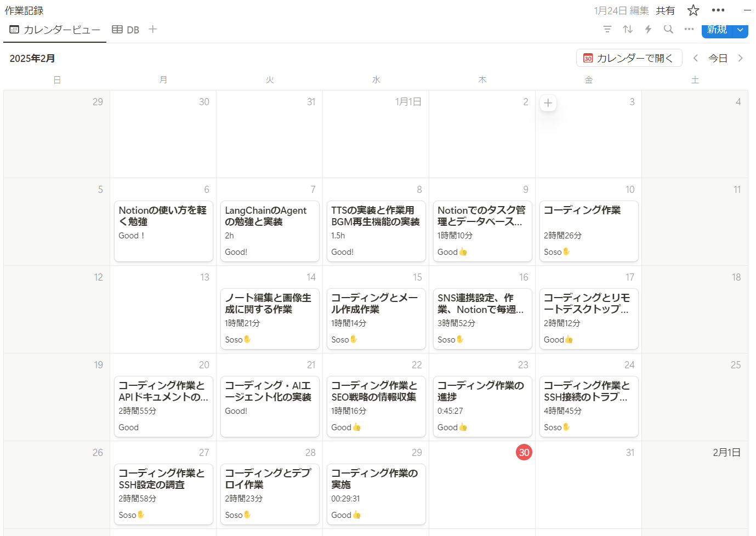Image resolution: width=756 pixels, height=536 pixels.
Task: Click 2時間26分 duration text
Action: (562, 235)
